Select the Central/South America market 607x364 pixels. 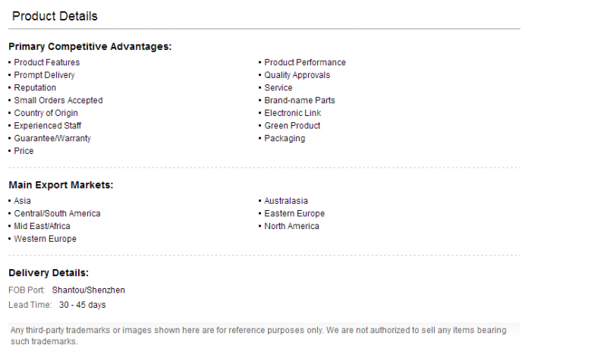tap(58, 214)
